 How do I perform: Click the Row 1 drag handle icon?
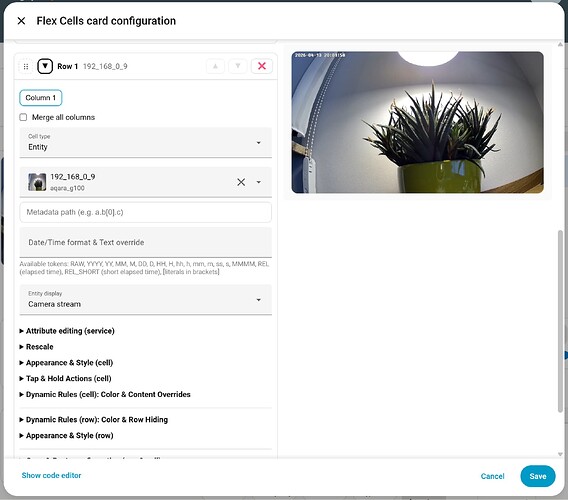[26, 67]
